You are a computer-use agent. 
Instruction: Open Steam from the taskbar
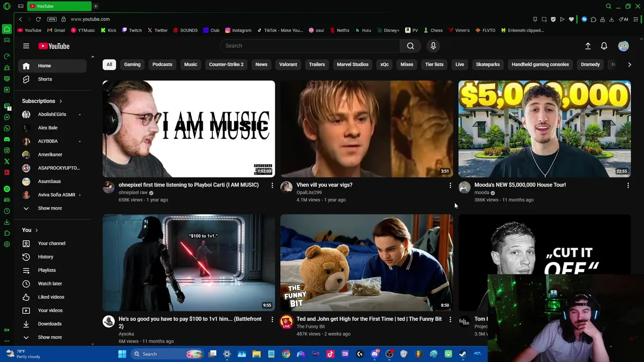point(462,354)
